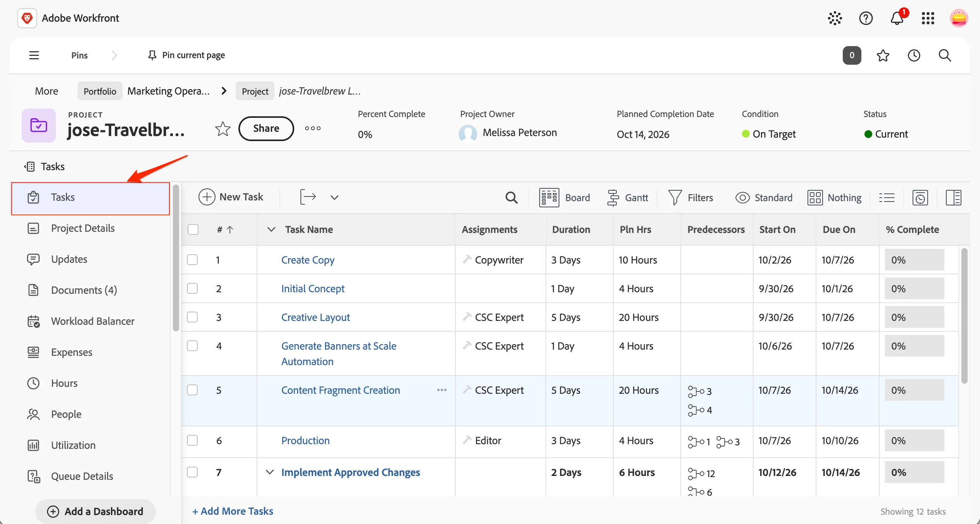Open the Standard view dropdown
980x524 pixels.
pyautogui.click(x=764, y=198)
